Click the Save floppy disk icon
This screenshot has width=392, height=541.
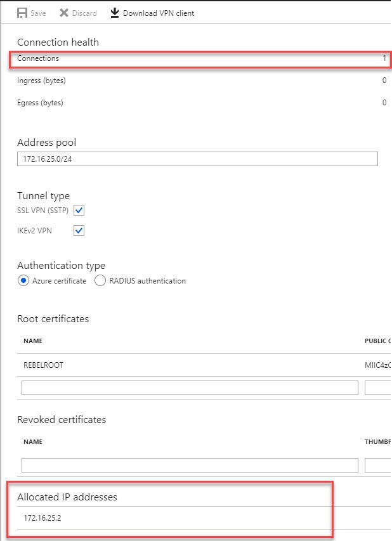(22, 13)
